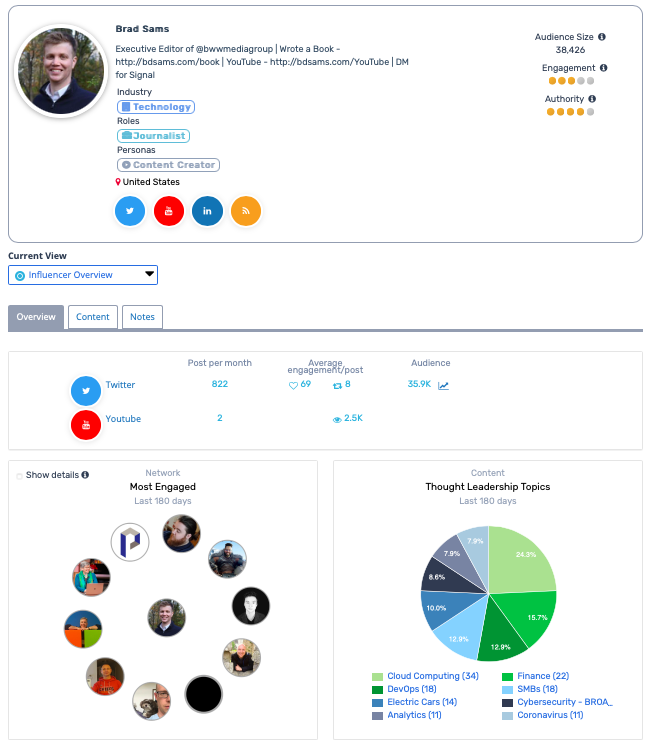Select the Overview tab
Screen dimensions: 653x747
[36, 317]
